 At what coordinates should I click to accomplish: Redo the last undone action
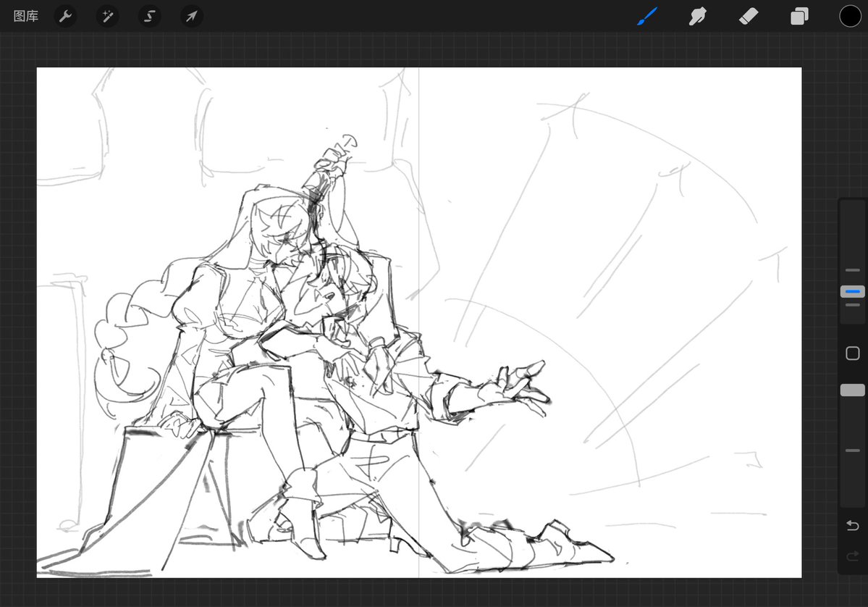tap(853, 556)
